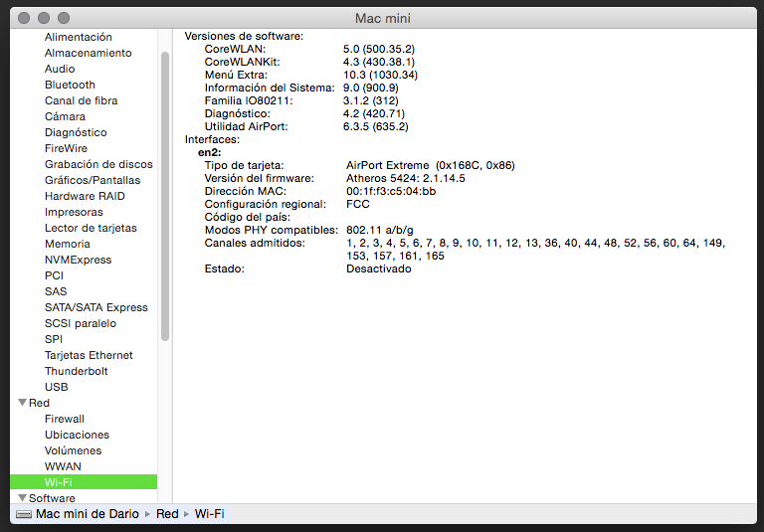Select the Software category label

tap(52, 498)
